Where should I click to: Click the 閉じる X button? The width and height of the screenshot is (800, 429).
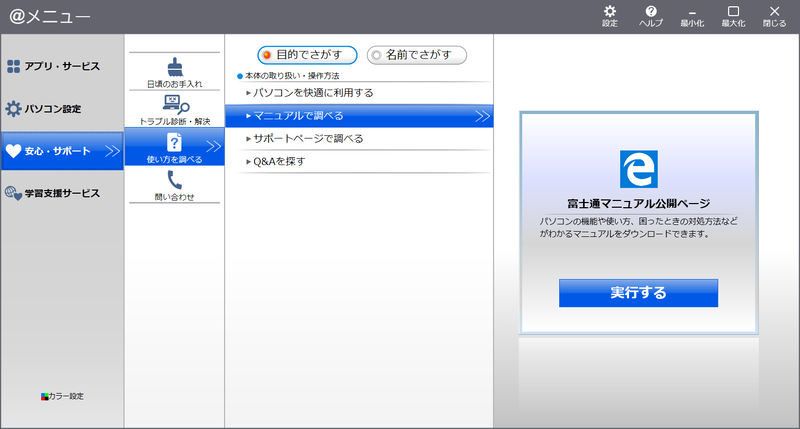click(774, 16)
